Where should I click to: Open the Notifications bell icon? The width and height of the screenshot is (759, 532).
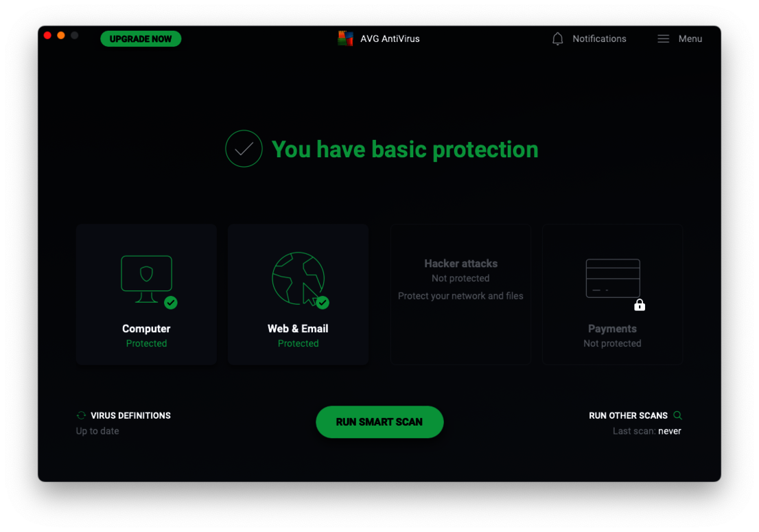pos(557,38)
